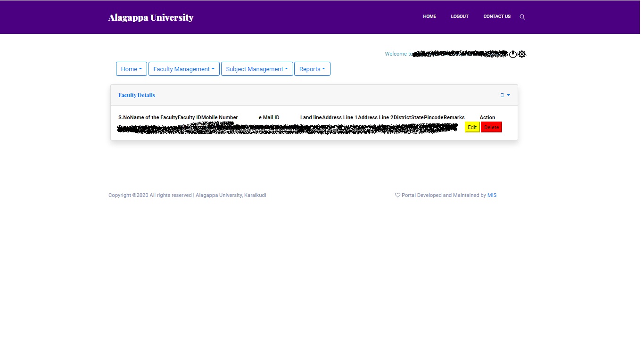644x343 pixels.
Task: Expand the Reports dropdown
Action: tap(312, 69)
